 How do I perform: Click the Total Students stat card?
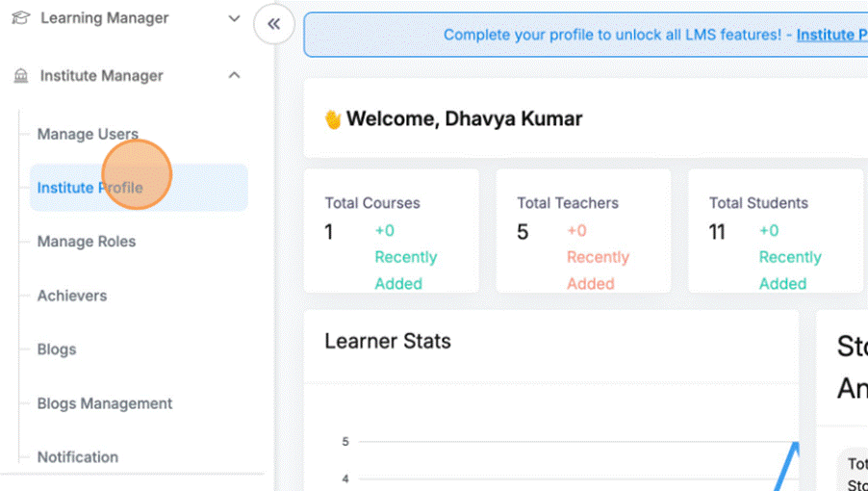pyautogui.click(x=776, y=231)
